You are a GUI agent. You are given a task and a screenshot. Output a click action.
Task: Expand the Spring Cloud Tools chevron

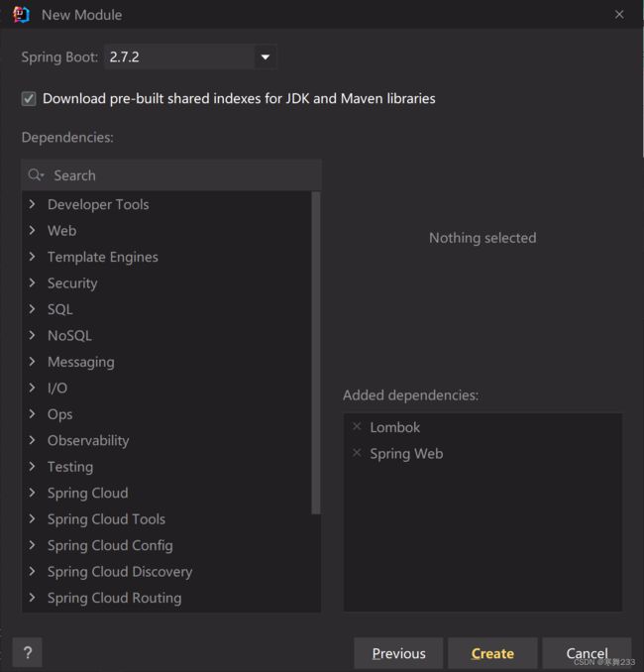pyautogui.click(x=32, y=519)
